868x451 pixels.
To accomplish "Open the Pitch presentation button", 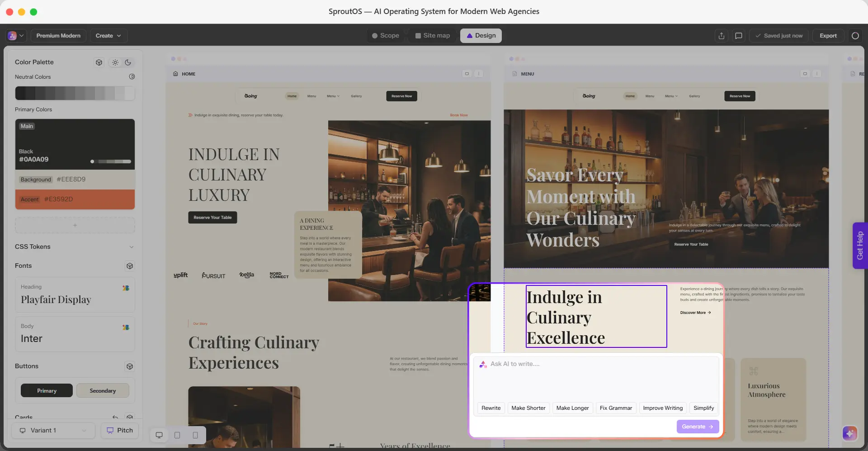I will tap(120, 431).
